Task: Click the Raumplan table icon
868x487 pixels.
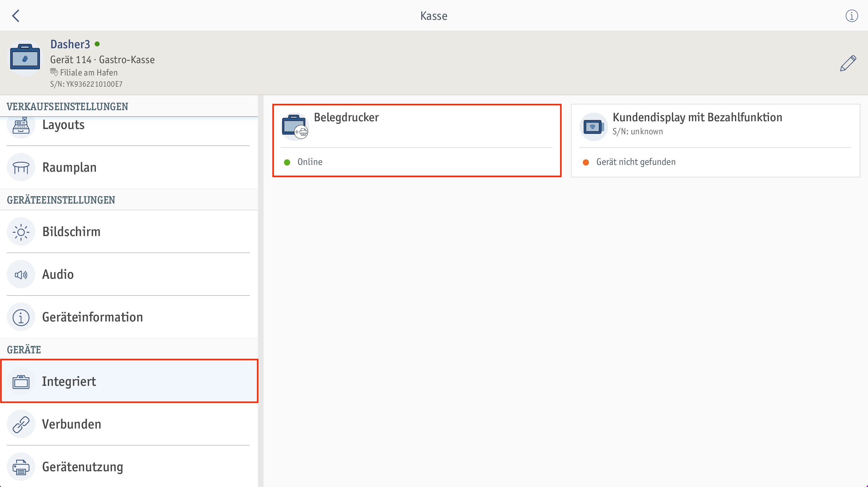Action: 21,167
